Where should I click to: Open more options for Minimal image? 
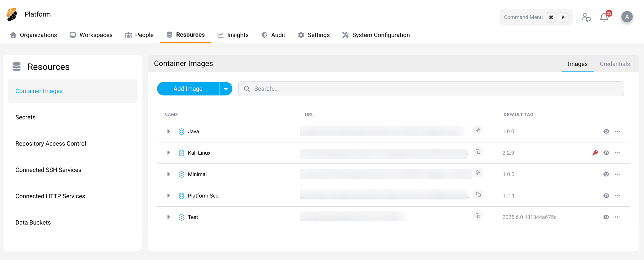(617, 174)
